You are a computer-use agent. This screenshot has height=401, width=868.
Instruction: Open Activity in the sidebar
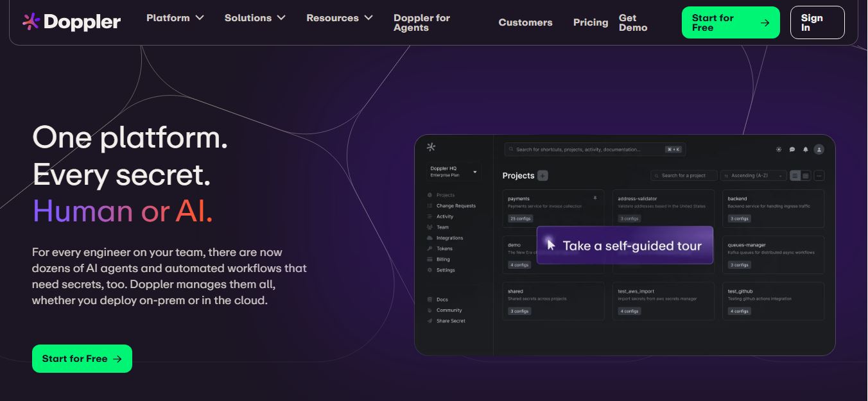(x=440, y=217)
